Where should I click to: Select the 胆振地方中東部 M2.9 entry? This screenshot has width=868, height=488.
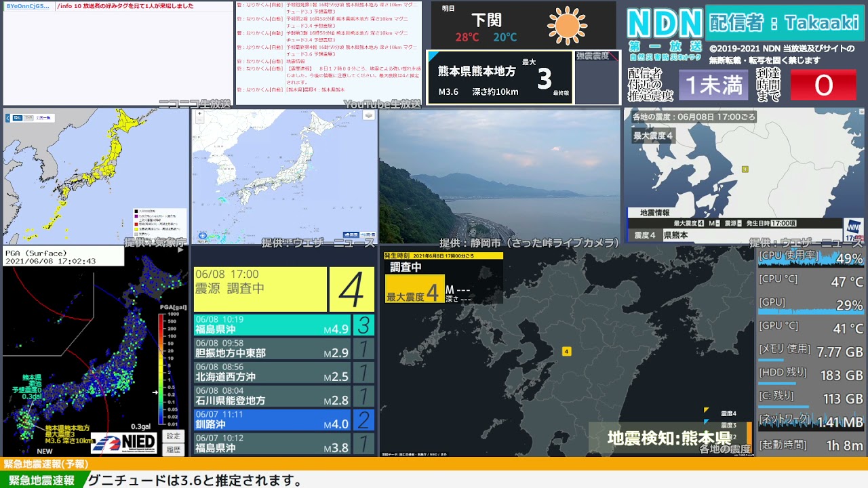[272, 348]
